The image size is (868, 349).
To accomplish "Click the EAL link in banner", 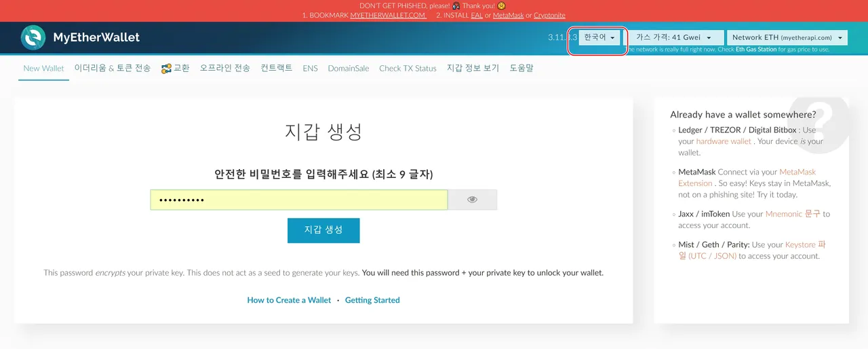I will [477, 15].
